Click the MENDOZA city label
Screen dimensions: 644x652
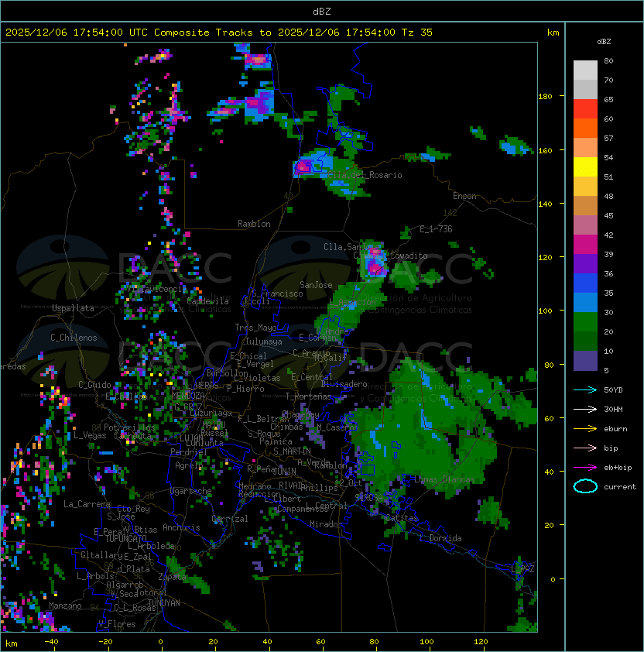coord(188,396)
